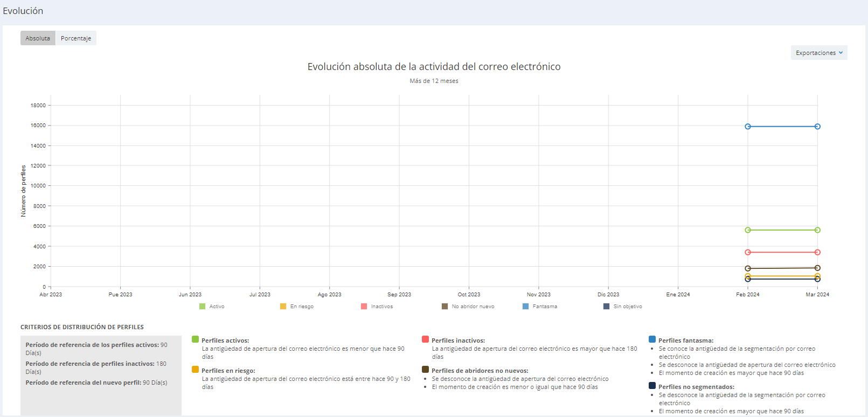
Task: Click the 'Más de 12 meses' subtitle
Action: click(434, 81)
